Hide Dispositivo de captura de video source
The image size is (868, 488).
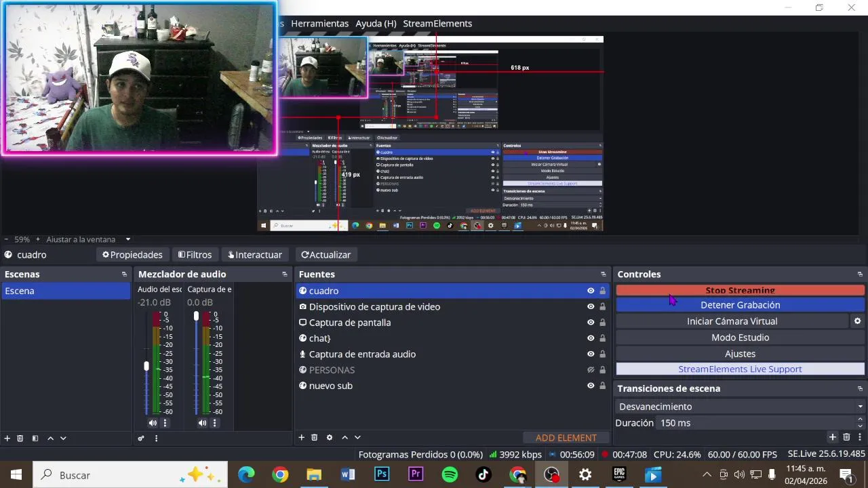[591, 306]
